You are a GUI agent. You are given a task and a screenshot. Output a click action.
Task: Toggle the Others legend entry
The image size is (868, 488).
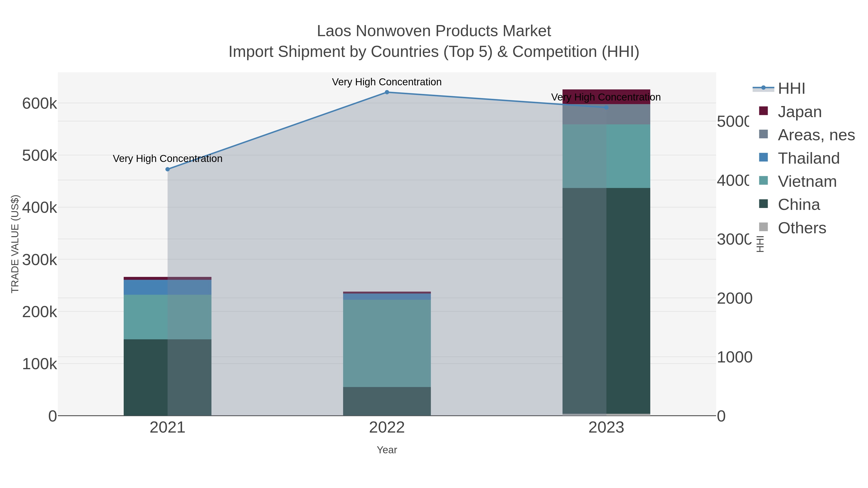tap(792, 228)
